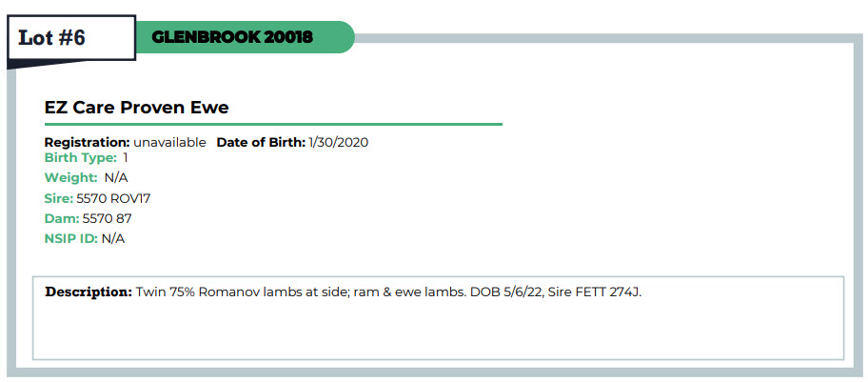Image resolution: width=868 pixels, height=382 pixels.
Task: Select the Birth Type value 1
Action: click(126, 158)
